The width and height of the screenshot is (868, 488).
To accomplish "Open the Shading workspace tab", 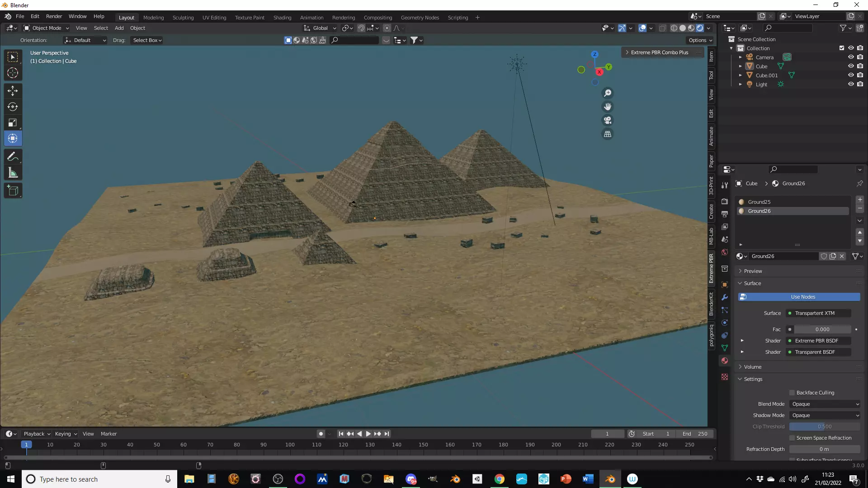I will 282,17.
